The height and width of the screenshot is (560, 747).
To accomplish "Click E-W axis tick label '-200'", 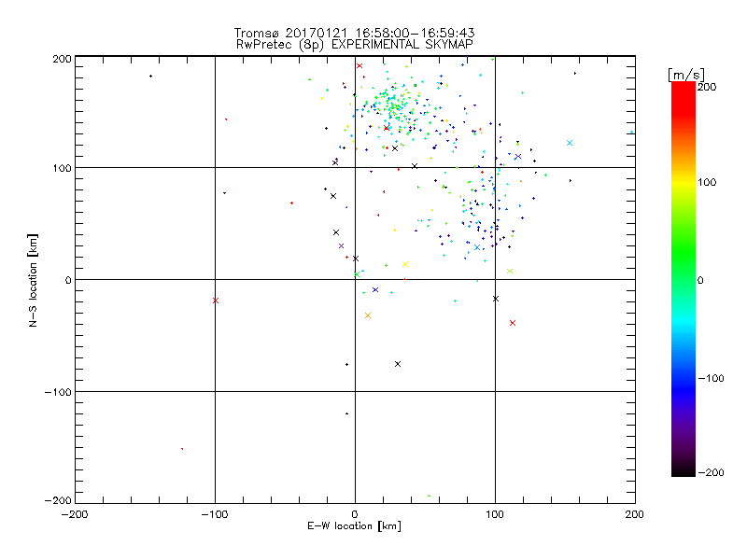I will [75, 514].
